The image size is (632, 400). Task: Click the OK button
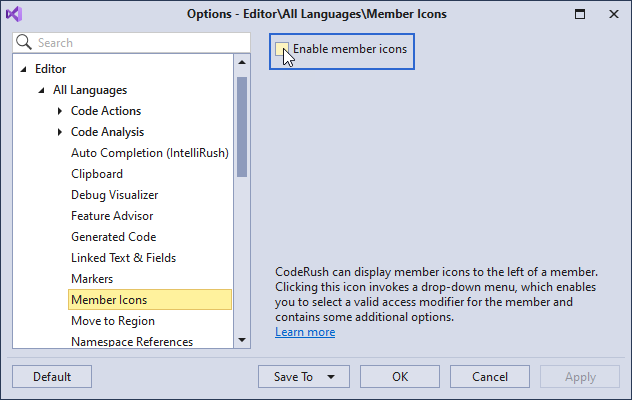(x=400, y=377)
